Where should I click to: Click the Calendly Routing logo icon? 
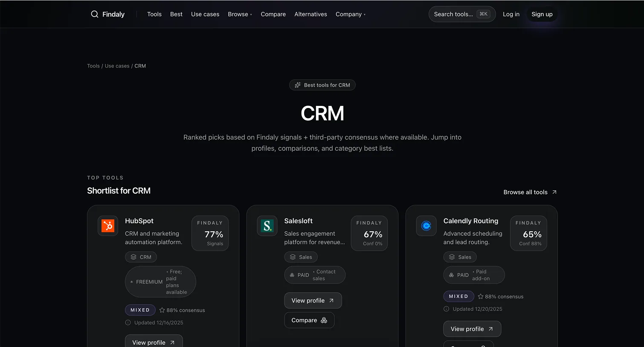tap(426, 226)
